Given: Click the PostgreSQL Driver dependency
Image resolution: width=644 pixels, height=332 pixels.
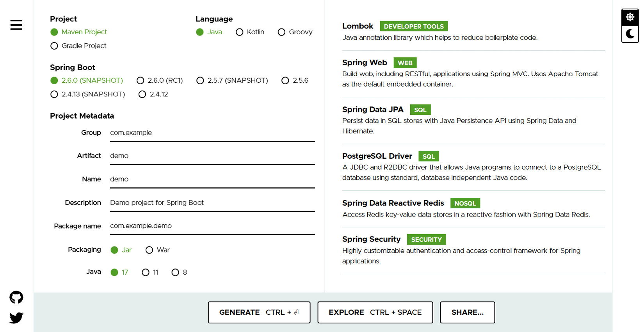Looking at the screenshot, I should click(x=473, y=167).
